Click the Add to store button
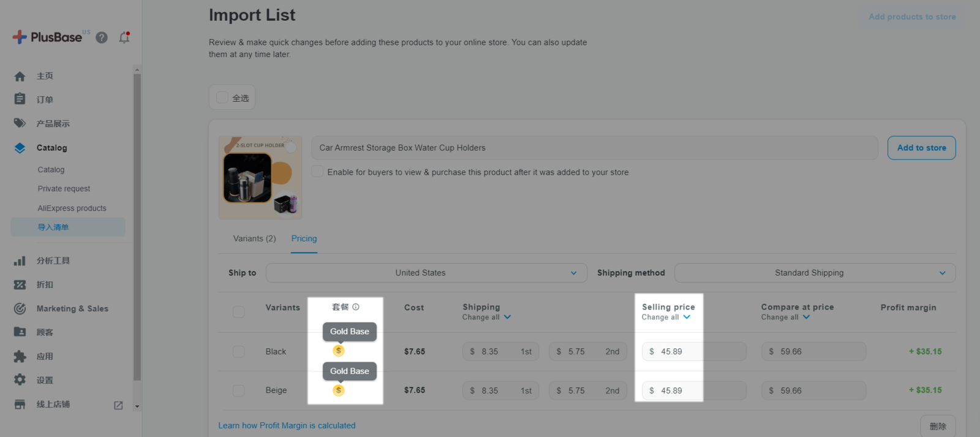Screen dimensions: 980x437 point(921,148)
